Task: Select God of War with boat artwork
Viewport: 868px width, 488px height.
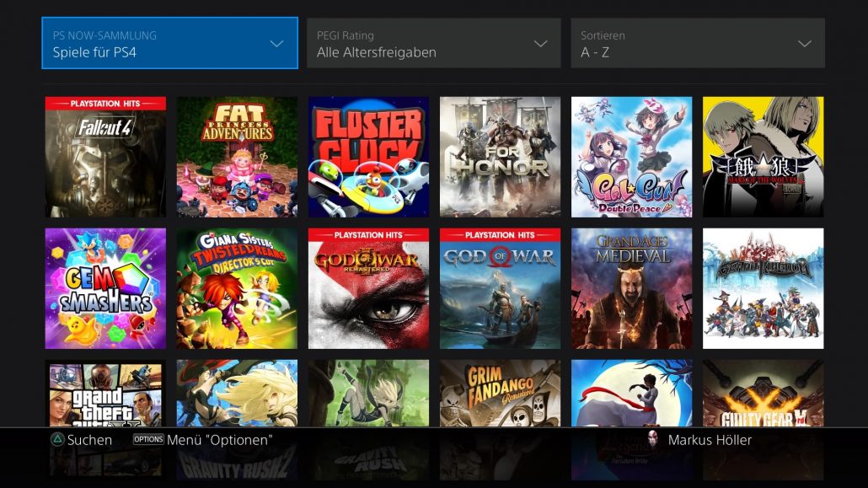Action: tap(500, 288)
